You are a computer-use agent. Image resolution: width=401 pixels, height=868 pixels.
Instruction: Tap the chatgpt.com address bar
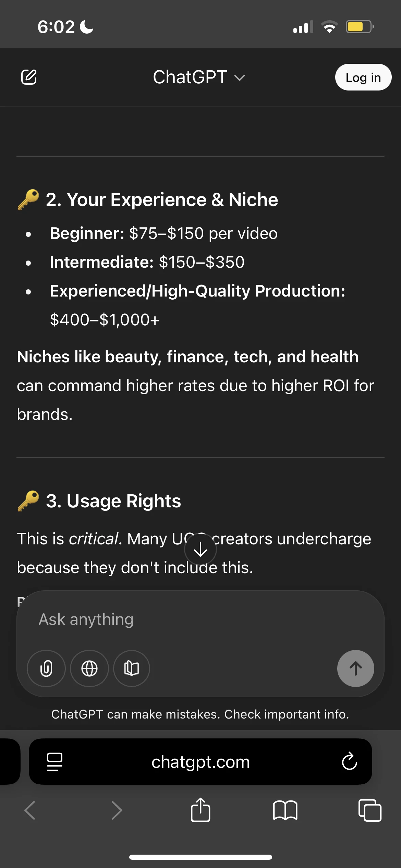(x=200, y=762)
